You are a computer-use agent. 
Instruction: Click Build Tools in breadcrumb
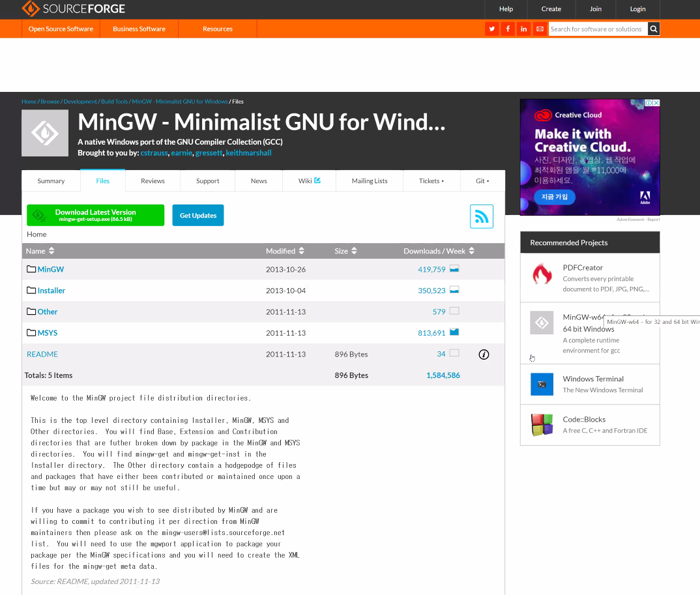tap(114, 102)
